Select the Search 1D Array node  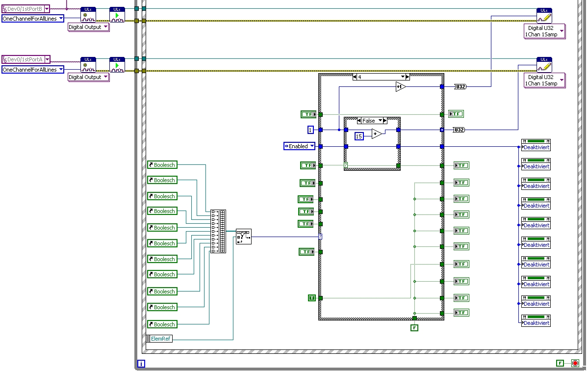tap(244, 237)
